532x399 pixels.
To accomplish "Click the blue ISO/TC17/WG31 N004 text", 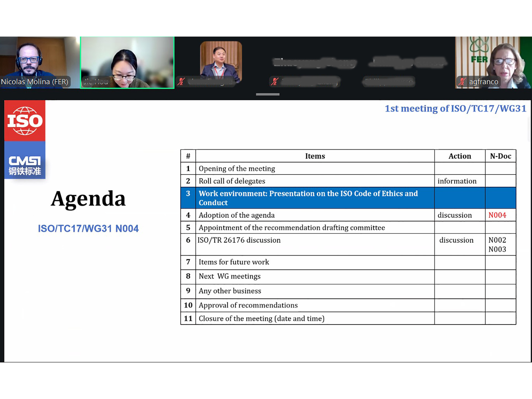I will pos(88,229).
